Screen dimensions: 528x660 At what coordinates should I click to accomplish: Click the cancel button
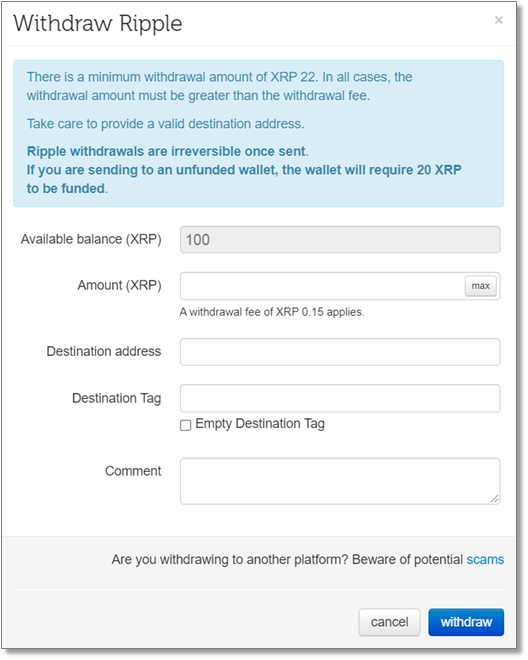pyautogui.click(x=389, y=622)
